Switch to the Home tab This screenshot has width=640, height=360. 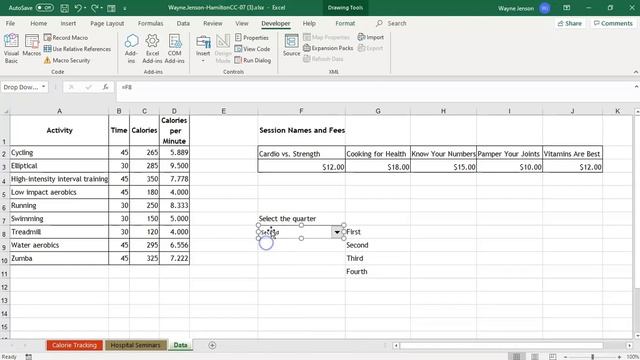[38, 23]
